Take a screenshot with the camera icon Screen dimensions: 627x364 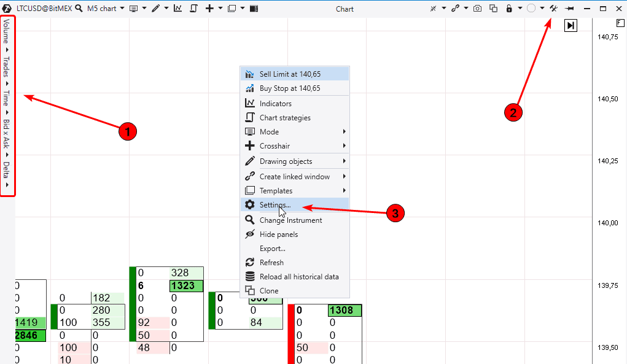(x=477, y=9)
